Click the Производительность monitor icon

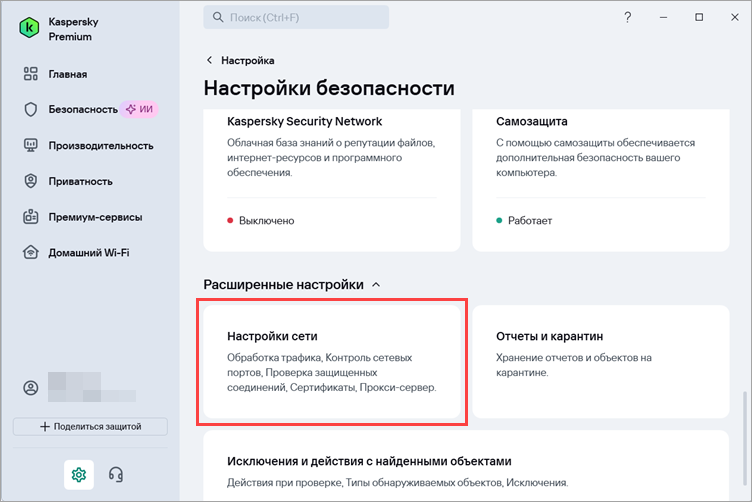31,145
